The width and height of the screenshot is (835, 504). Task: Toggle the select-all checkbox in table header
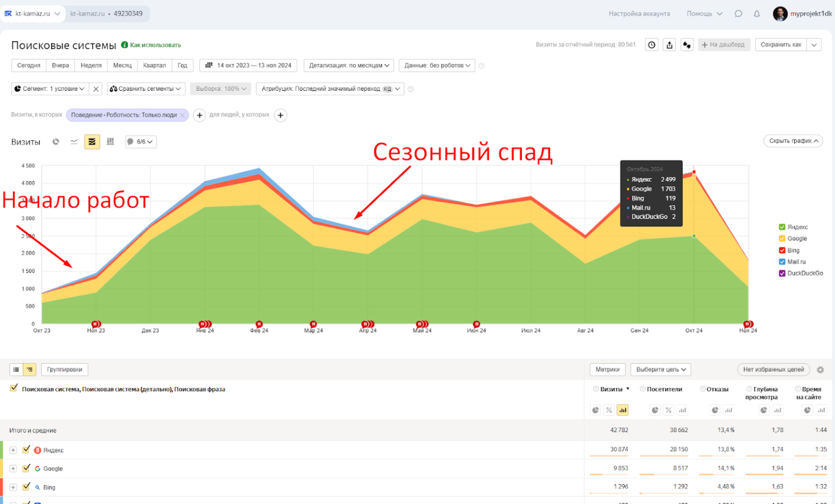click(x=14, y=388)
